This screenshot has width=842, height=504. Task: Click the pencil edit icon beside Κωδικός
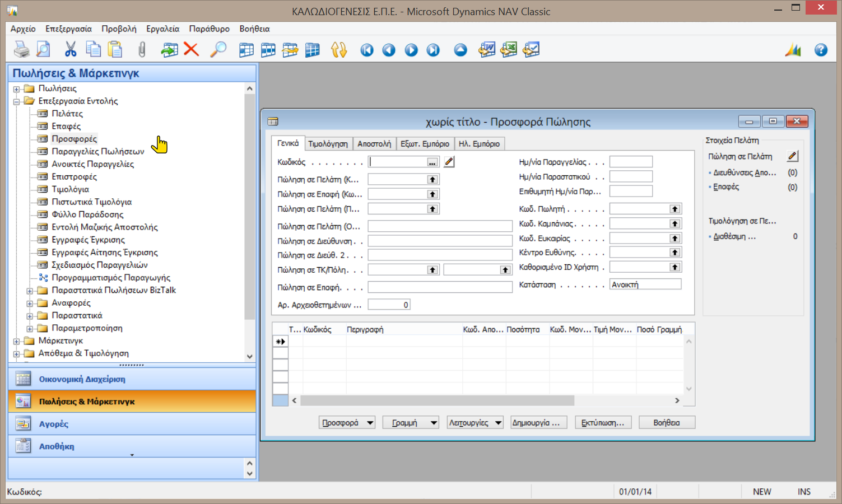click(x=449, y=162)
